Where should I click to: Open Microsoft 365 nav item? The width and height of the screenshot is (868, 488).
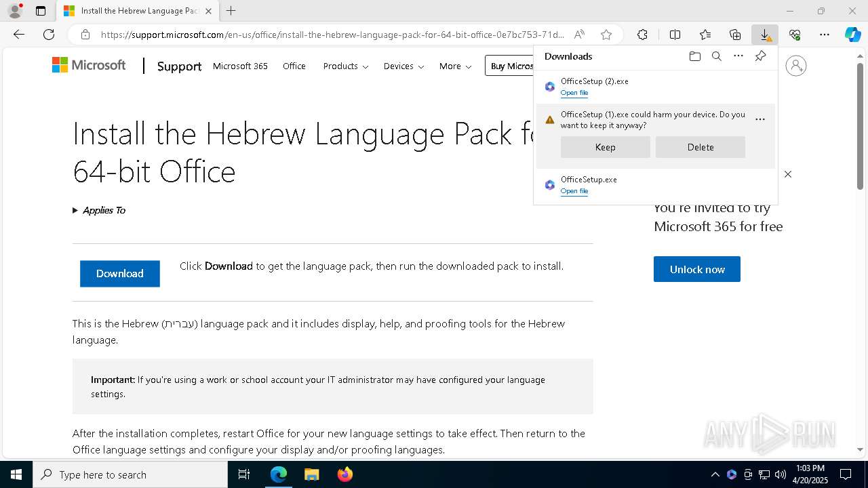tap(240, 66)
